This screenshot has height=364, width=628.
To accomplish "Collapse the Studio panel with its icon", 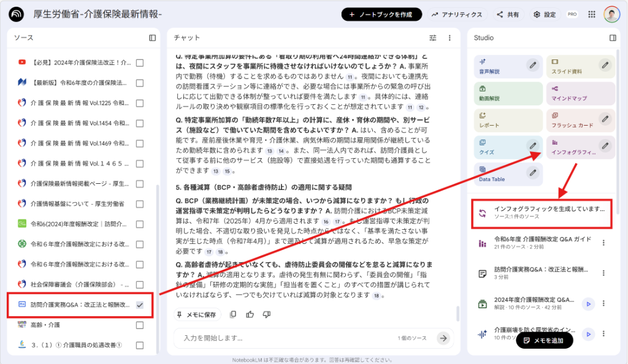I will click(613, 37).
